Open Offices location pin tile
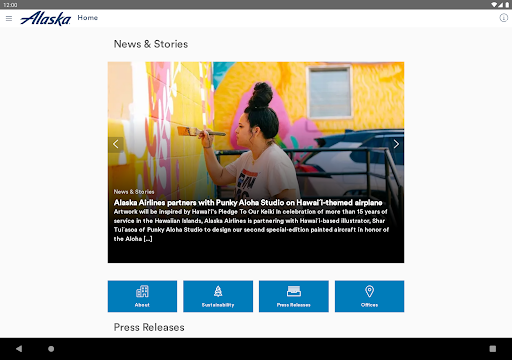This screenshot has width=512, height=360. coord(369,296)
